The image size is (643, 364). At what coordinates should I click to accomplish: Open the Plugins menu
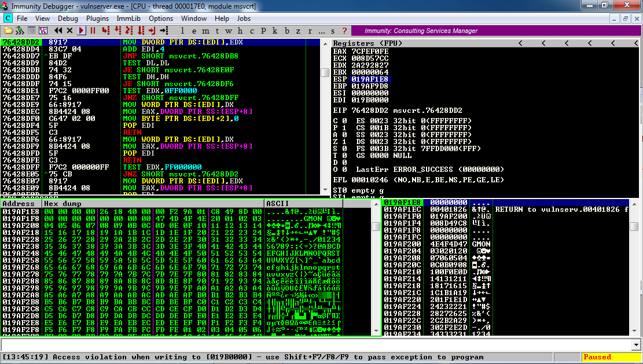coord(98,19)
